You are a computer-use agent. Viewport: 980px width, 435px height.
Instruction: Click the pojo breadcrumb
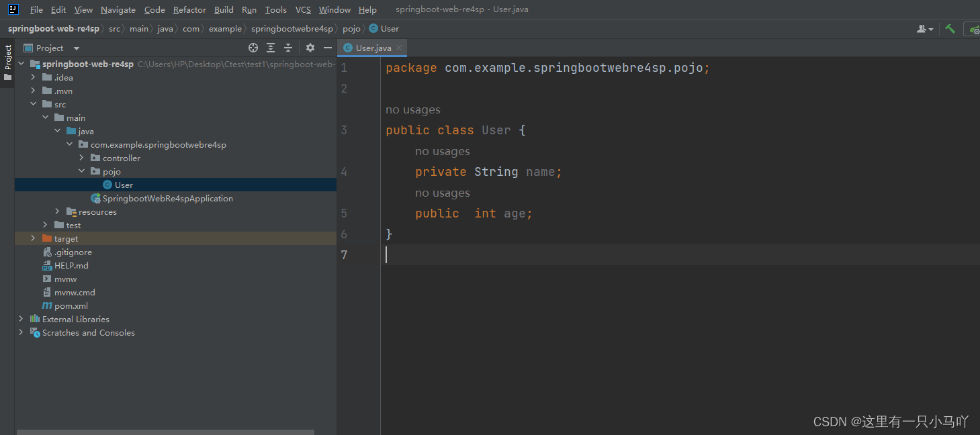coord(351,29)
